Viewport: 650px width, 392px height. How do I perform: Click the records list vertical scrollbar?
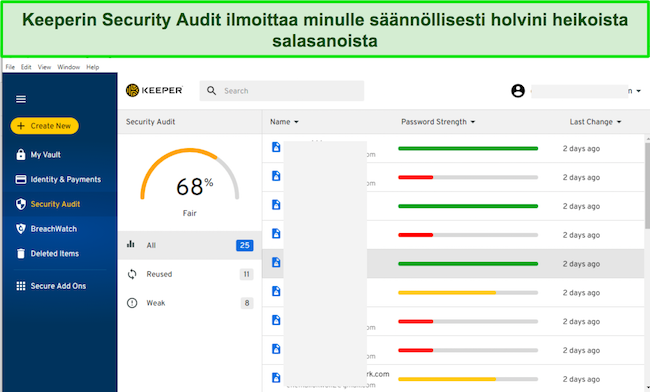[x=647, y=185]
